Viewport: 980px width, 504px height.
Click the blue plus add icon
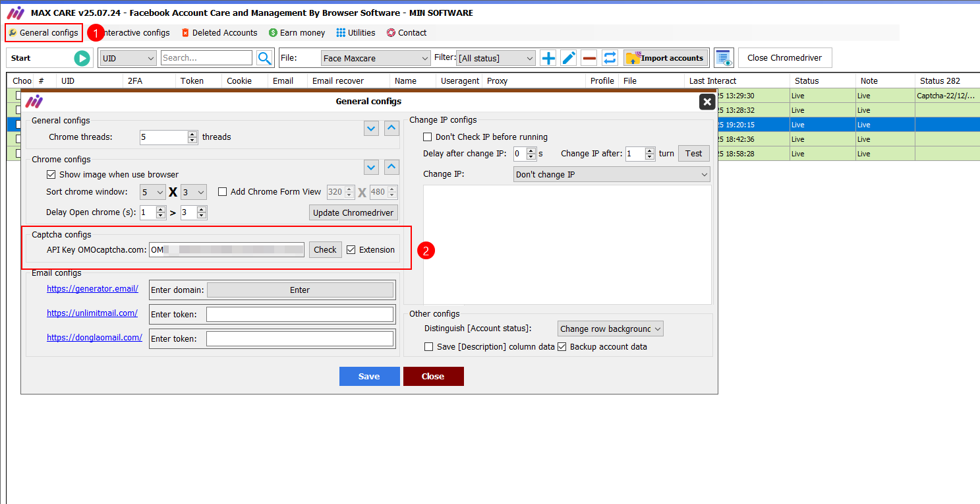548,58
